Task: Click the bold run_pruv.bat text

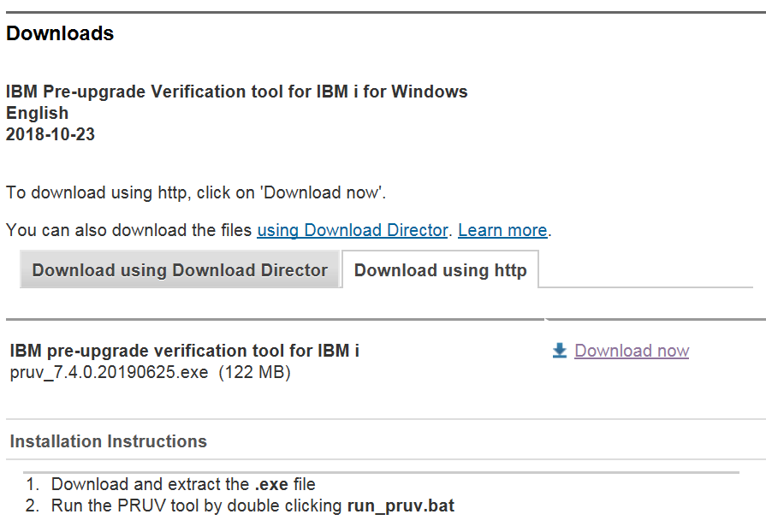Action: pos(401,505)
